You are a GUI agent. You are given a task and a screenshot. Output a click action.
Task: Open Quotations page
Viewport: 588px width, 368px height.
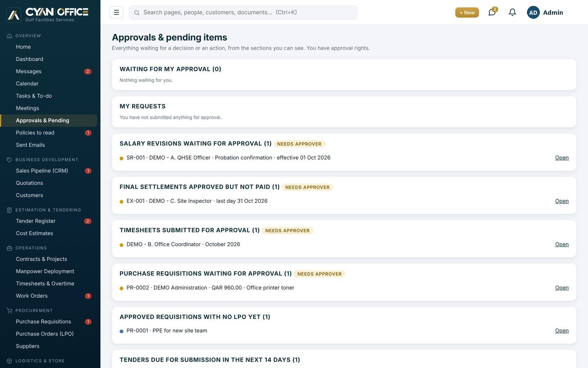coord(49,183)
